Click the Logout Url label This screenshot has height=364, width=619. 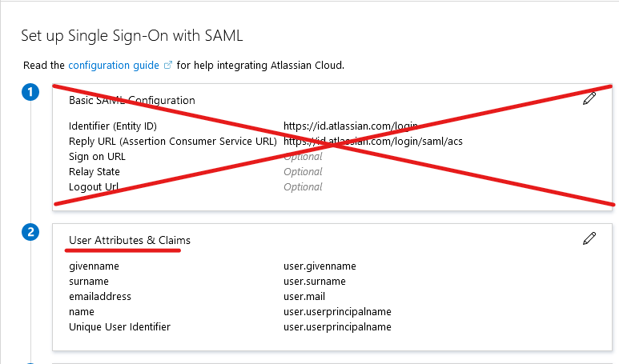(x=94, y=187)
